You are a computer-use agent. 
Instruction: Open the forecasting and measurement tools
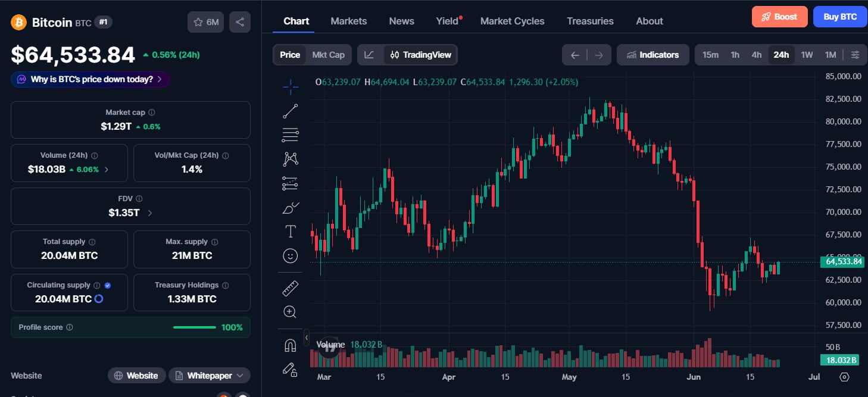pyautogui.click(x=291, y=183)
